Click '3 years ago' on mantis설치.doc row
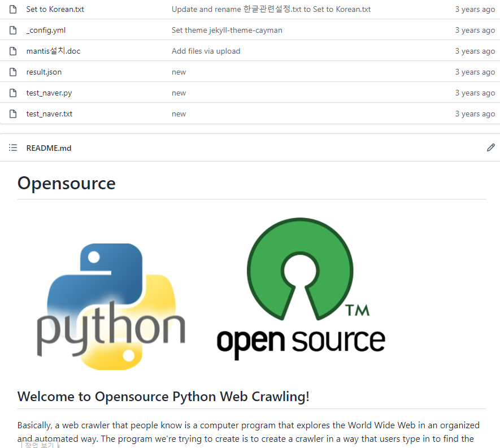 475,51
